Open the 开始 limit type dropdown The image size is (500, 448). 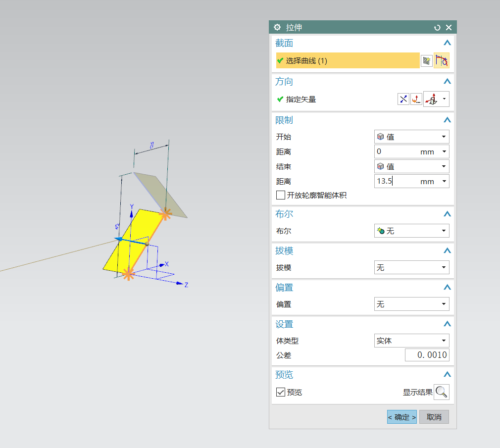pos(412,137)
